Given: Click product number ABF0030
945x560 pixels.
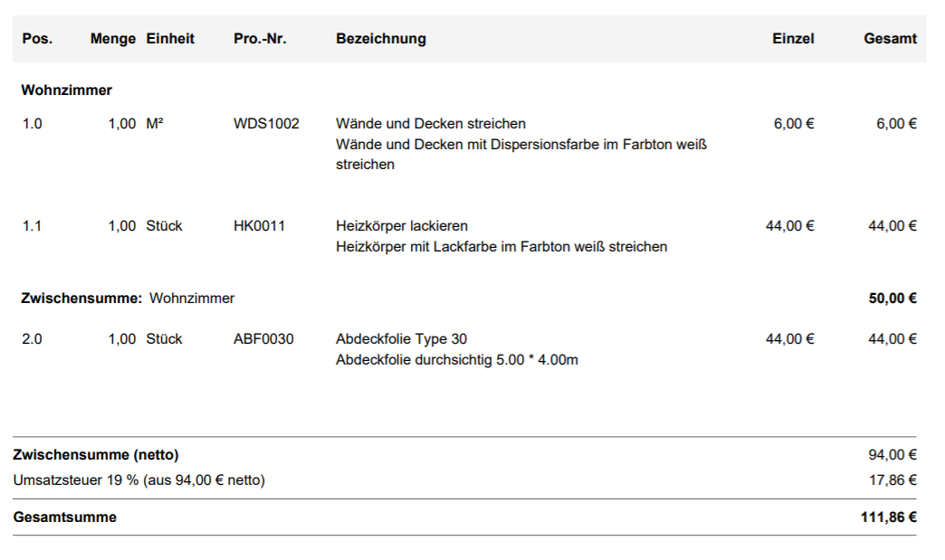Looking at the screenshot, I should pyautogui.click(x=263, y=339).
